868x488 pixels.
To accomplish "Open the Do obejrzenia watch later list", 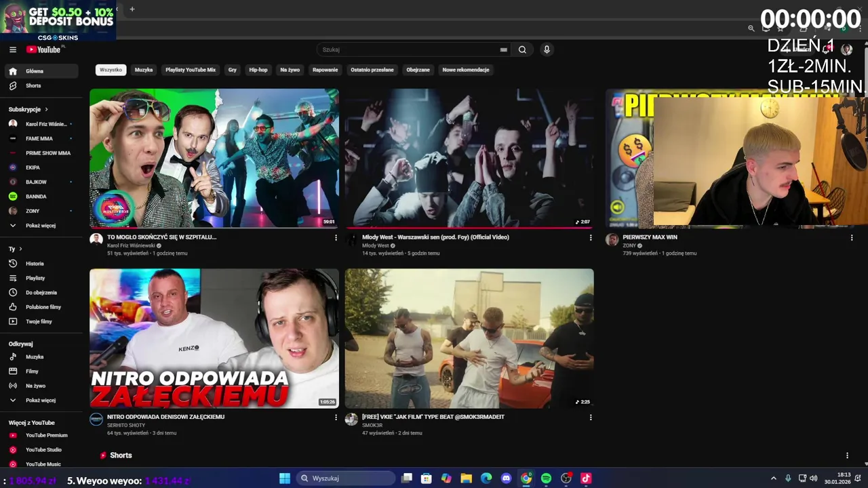I will 42,293.
